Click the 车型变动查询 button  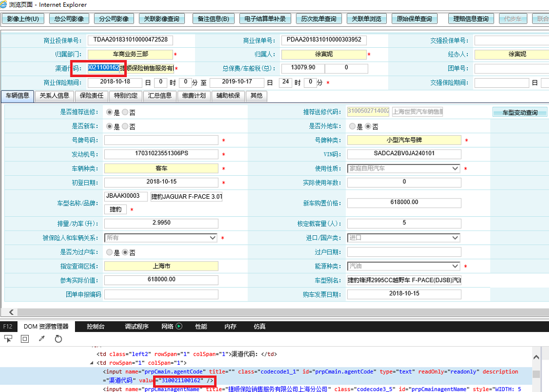519,113
